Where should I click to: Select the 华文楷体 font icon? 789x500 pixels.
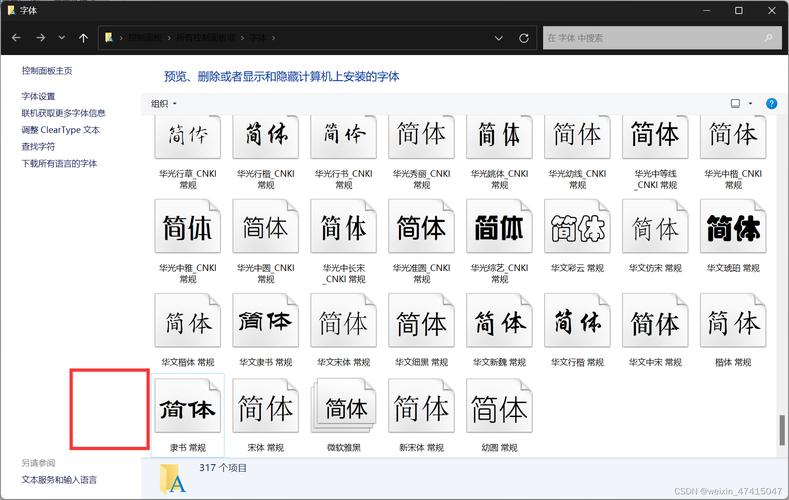coord(188,320)
